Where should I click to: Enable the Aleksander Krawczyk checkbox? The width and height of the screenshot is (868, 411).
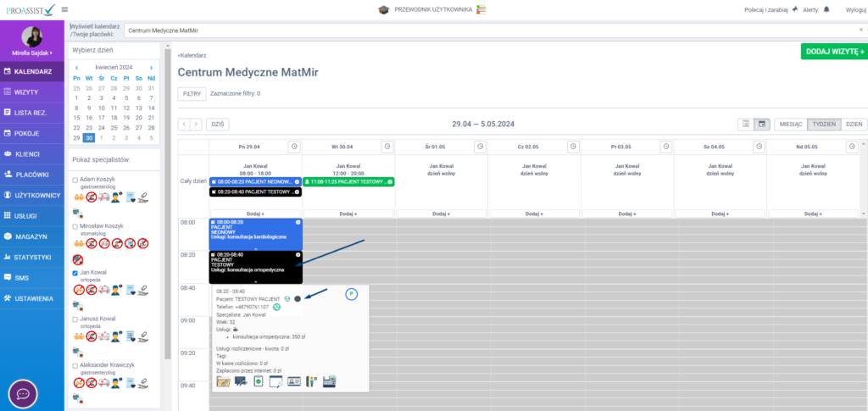coord(75,365)
